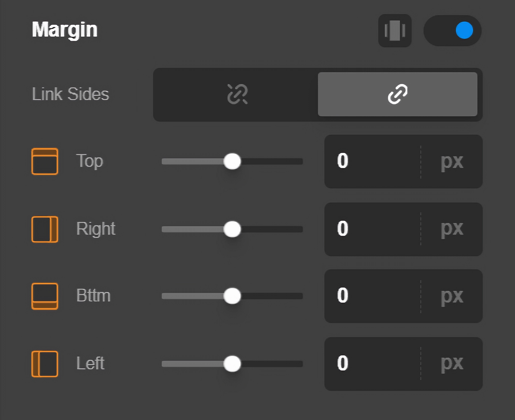515x420 pixels.
Task: Click the Bttm margin slider handle
Action: [x=232, y=296]
